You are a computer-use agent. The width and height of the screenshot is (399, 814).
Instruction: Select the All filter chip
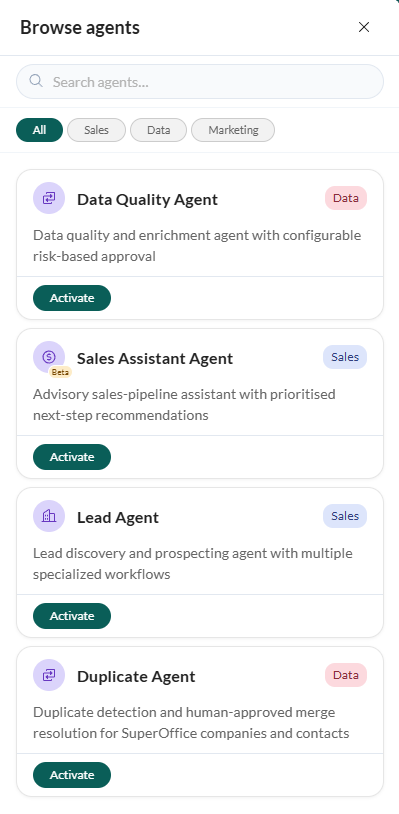coord(39,130)
